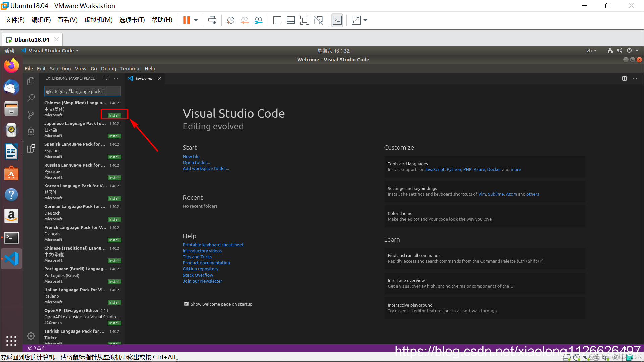The height and width of the screenshot is (362, 644).
Task: Expand VMware pause button dropdown arrow
Action: click(196, 20)
